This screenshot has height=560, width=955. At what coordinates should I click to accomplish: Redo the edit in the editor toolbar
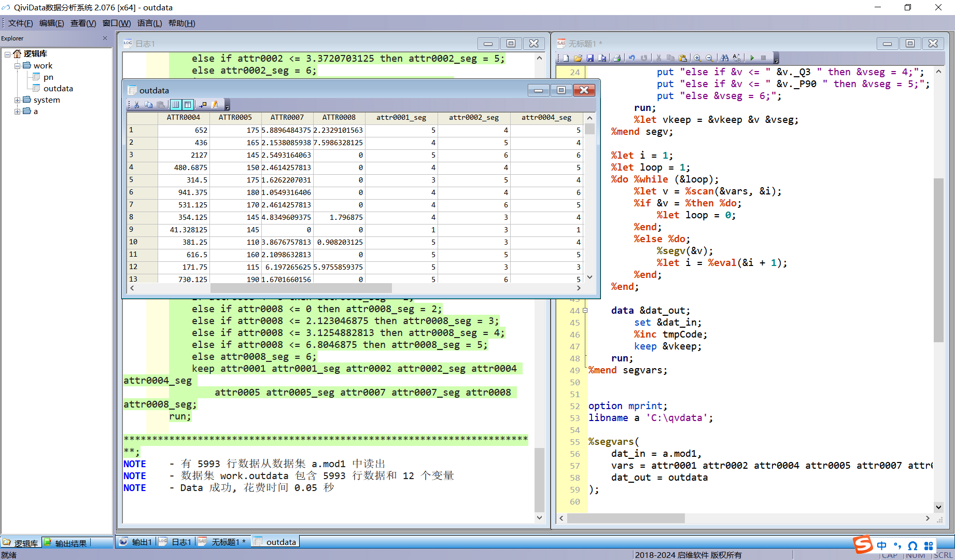pos(643,58)
